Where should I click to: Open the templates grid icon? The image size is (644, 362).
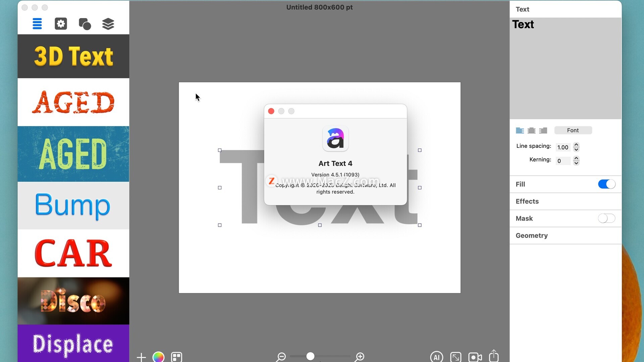[176, 357]
